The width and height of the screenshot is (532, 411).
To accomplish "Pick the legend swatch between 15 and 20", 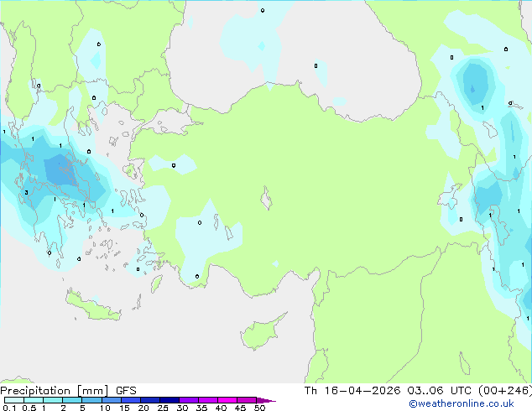I will coord(131,400).
